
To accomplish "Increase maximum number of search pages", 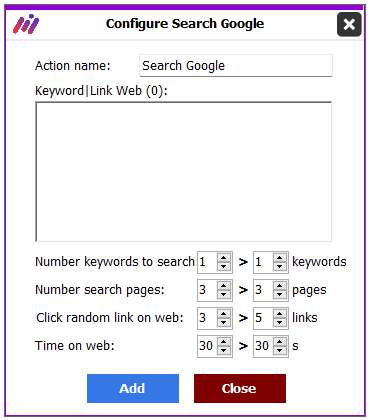I will [x=280, y=286].
